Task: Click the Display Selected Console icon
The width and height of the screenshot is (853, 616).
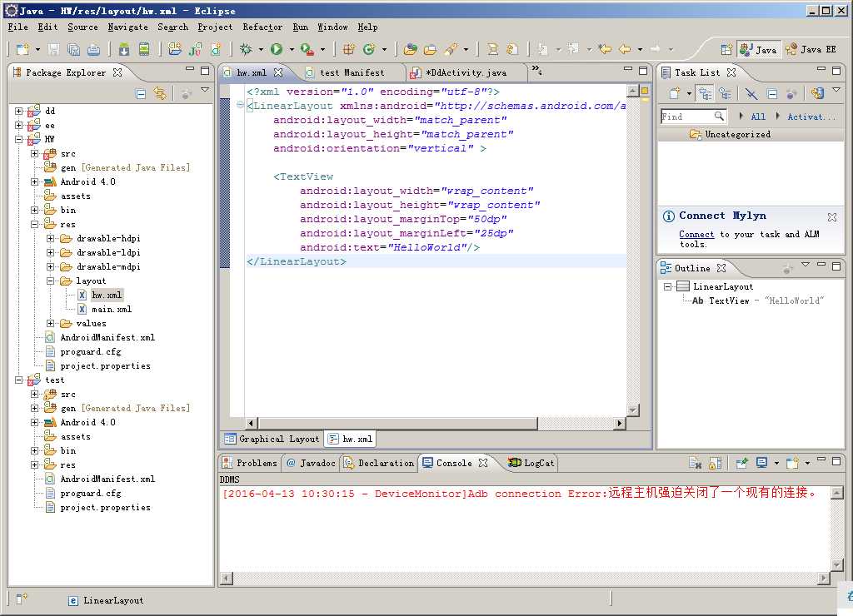Action: (x=761, y=463)
